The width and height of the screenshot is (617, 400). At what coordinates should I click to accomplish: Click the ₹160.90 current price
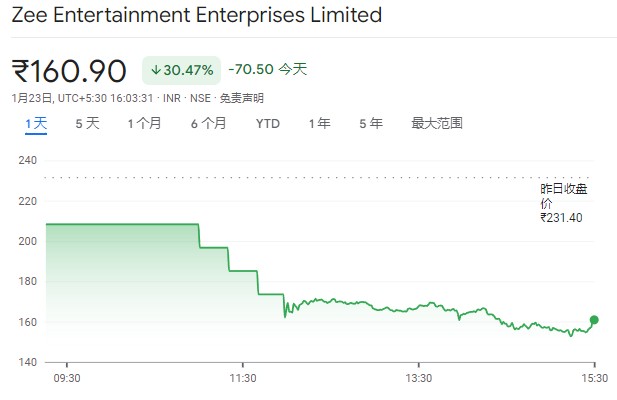(x=69, y=71)
